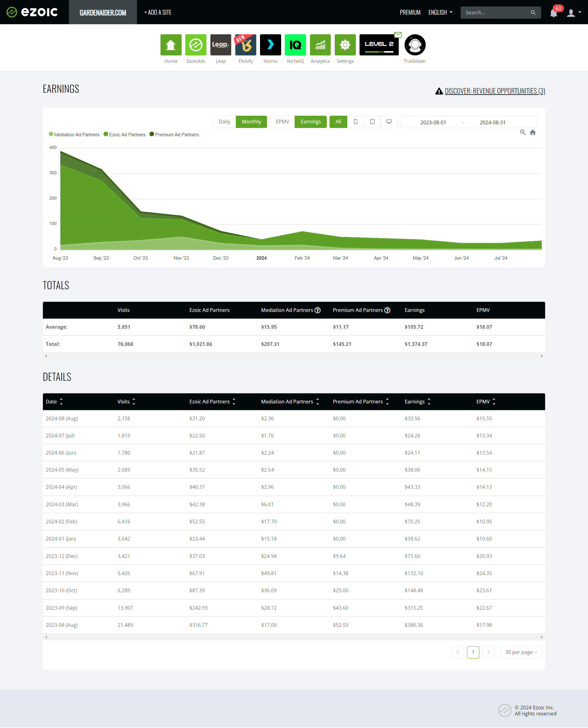Toggle Ezoic Ad Partners legend series
This screenshot has width=588, height=728.
[124, 134]
